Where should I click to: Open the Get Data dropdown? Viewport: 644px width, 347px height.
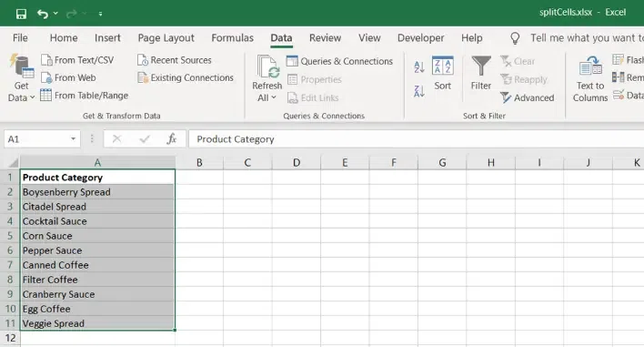[x=21, y=78]
